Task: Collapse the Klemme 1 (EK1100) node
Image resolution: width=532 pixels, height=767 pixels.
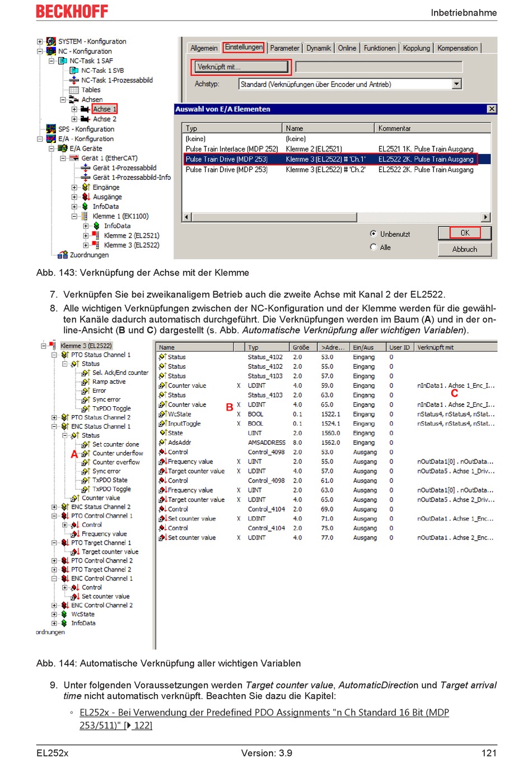Action: pyautogui.click(x=74, y=216)
